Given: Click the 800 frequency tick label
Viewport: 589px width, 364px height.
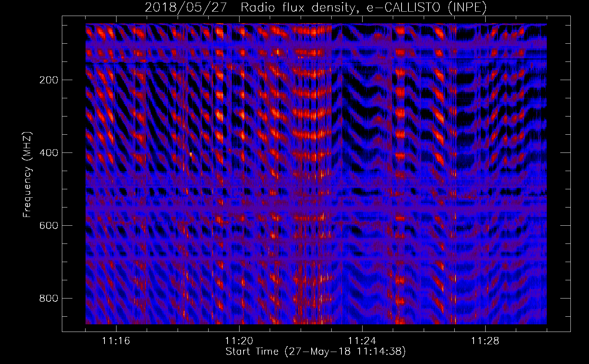Looking at the screenshot, I should pos(49,298).
